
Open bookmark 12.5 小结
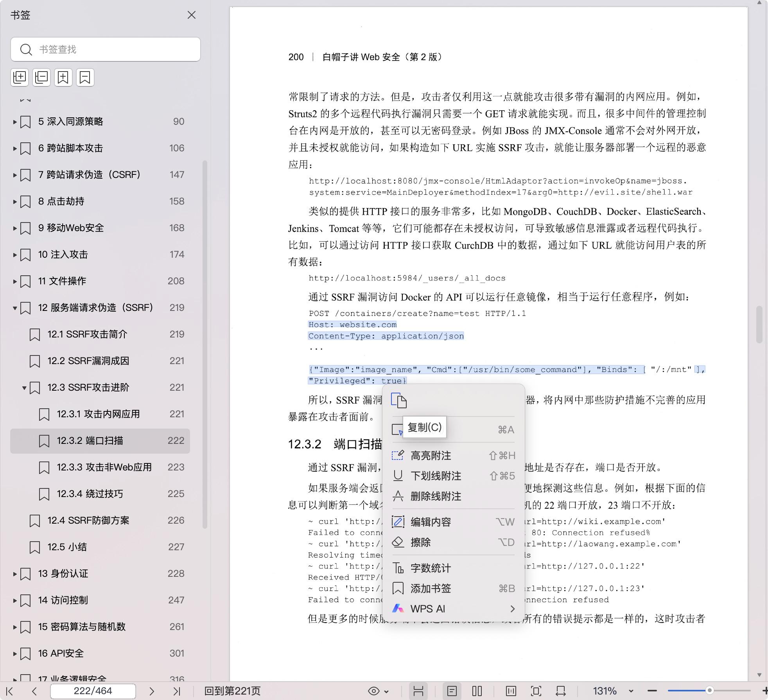pos(100,547)
